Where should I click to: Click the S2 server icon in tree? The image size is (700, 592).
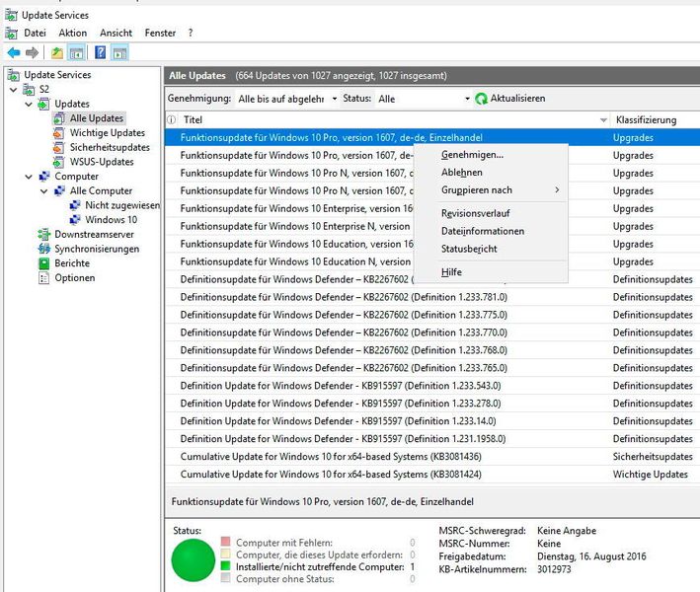[29, 90]
